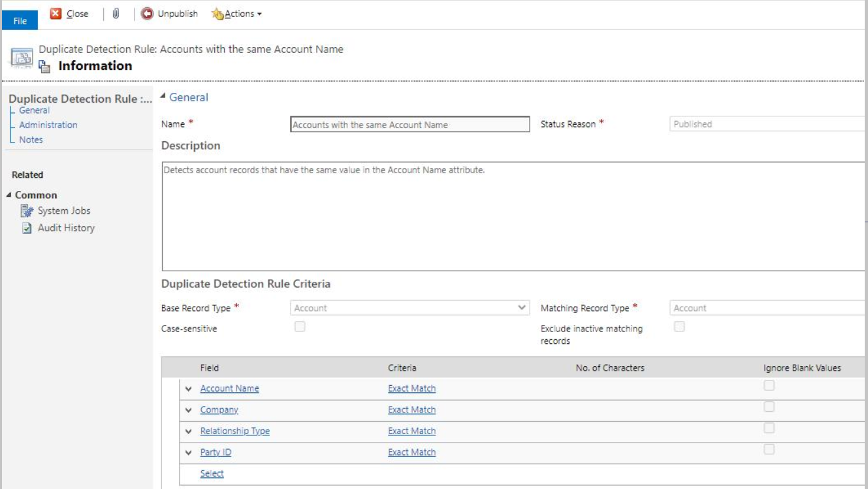Click the Audit History icon in sidebar
868x489 pixels.
[27, 228]
